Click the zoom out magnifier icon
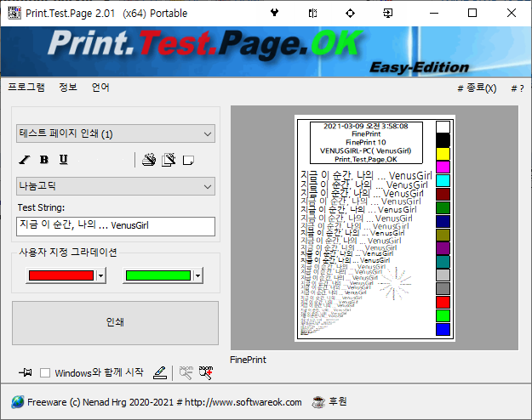Screen dimensions: 532x420 click(186, 373)
